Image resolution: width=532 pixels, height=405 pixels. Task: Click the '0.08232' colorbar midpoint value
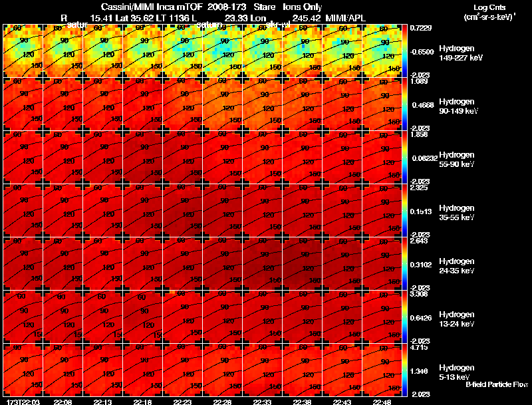tap(425, 158)
